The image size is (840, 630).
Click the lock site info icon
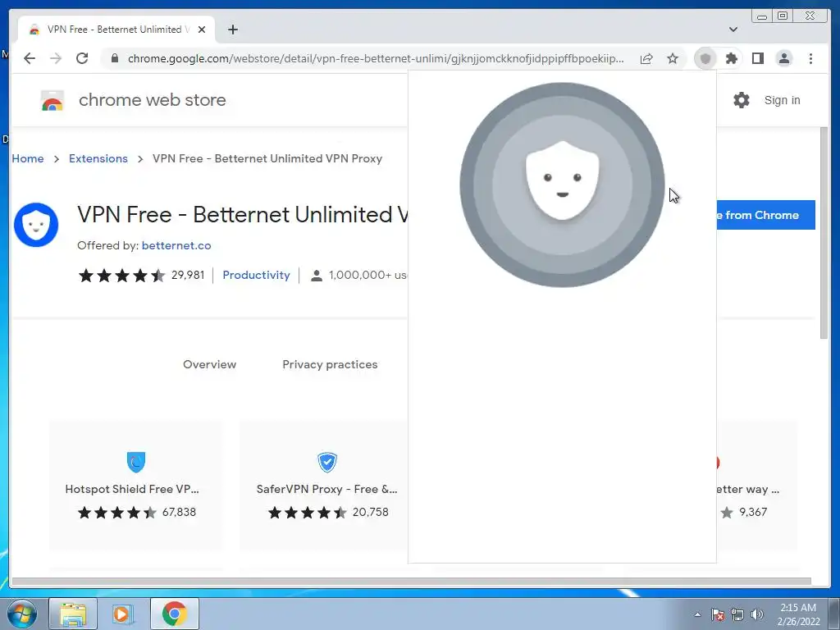tap(115, 58)
